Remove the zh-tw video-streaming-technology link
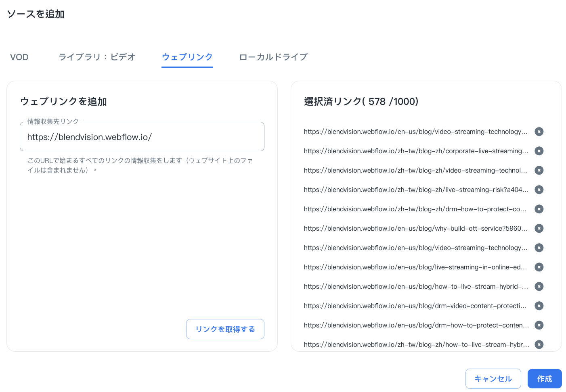Image resolution: width=566 pixels, height=392 pixels. coord(539,170)
